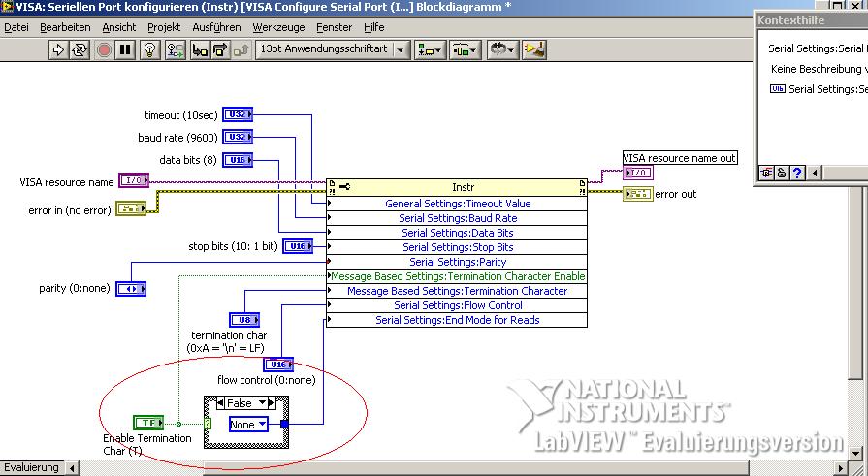Select the parity (0:none) terminal
Image resolution: width=868 pixels, height=476 pixels.
pyautogui.click(x=131, y=288)
